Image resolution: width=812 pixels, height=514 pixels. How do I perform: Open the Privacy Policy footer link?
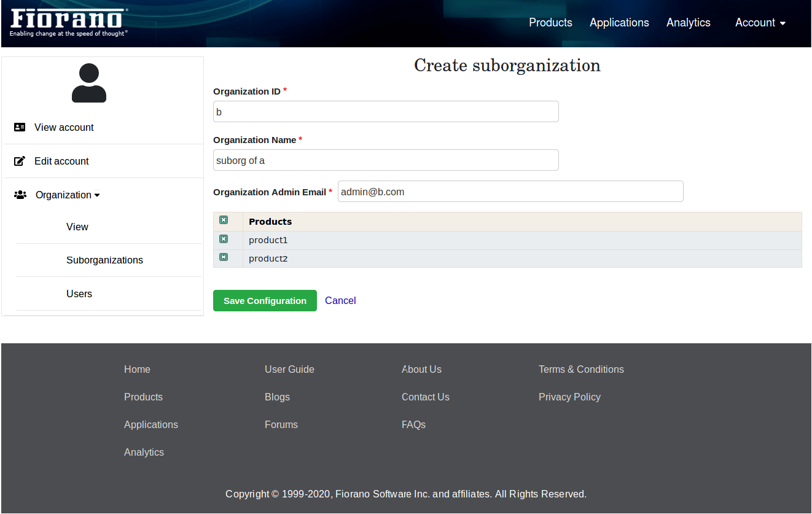pos(569,397)
